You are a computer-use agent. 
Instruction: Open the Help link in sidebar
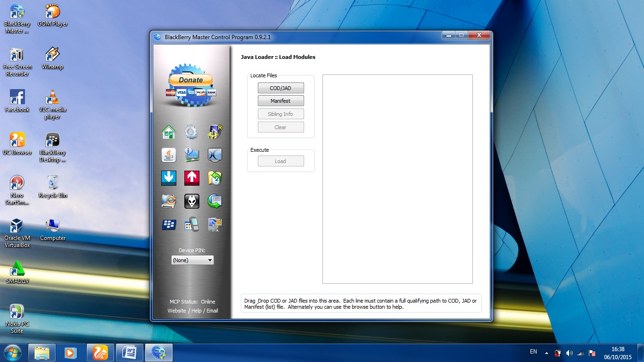click(x=197, y=311)
